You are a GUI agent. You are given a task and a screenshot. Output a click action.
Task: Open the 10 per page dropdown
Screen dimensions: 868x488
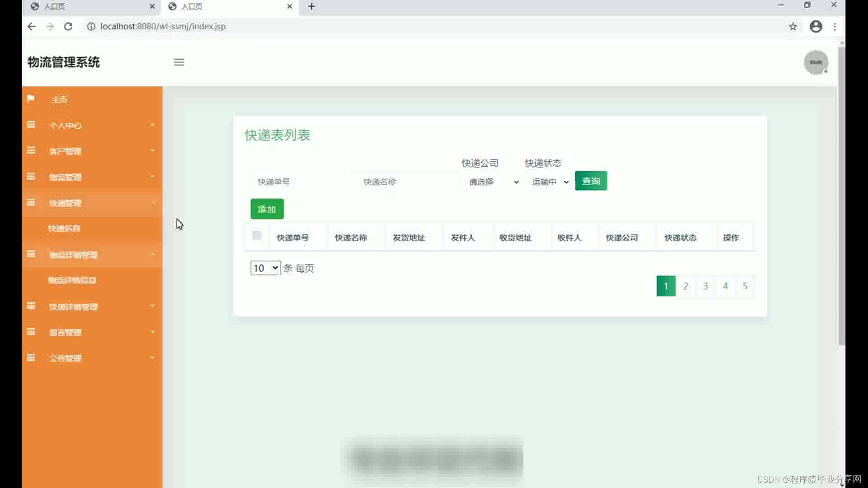(x=265, y=268)
